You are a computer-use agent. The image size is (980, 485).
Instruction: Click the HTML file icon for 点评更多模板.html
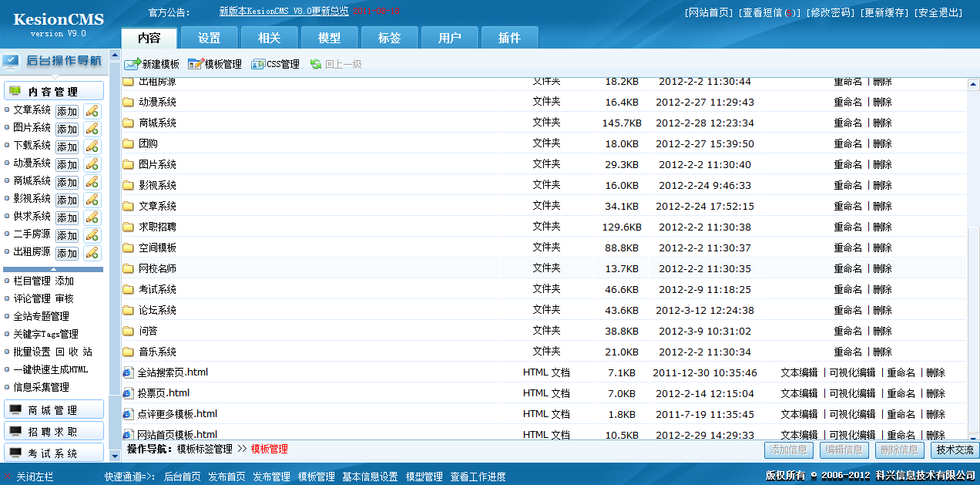pos(128,414)
